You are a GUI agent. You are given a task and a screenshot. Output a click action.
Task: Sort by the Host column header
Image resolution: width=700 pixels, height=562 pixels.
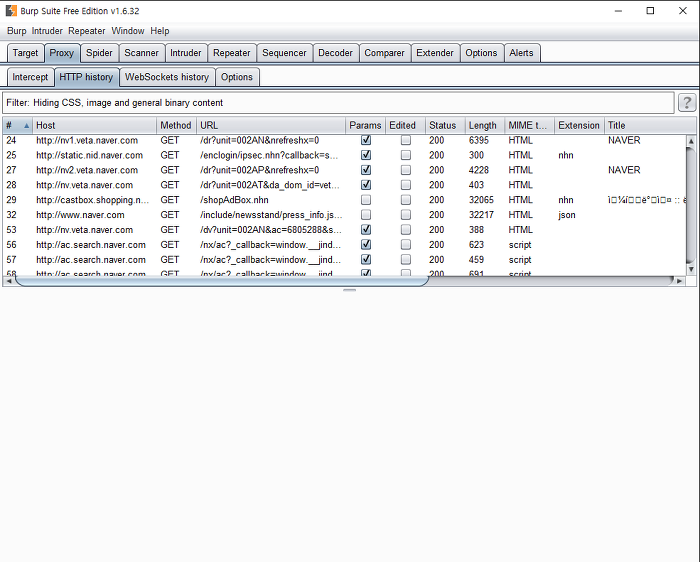(94, 125)
